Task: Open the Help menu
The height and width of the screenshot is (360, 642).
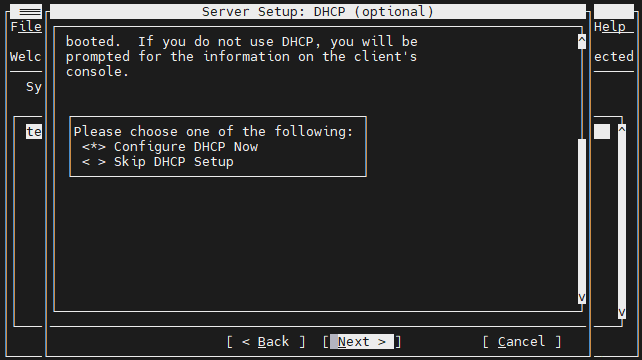Action: coord(610,27)
